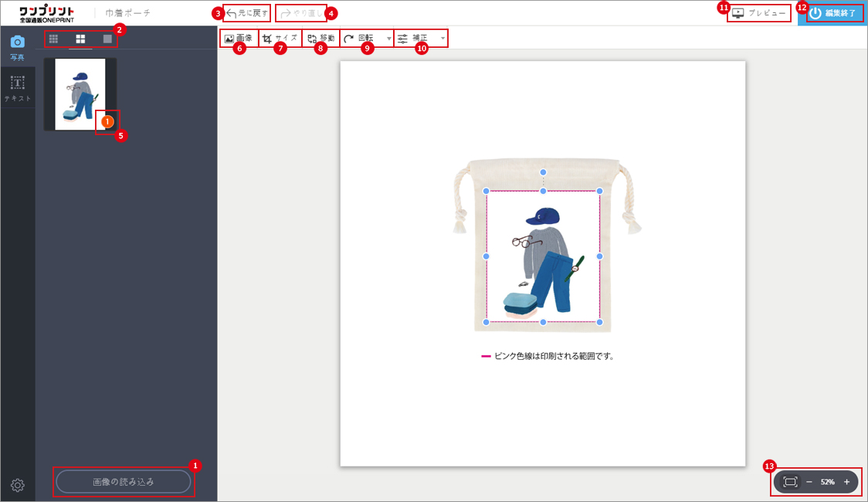Select the サイズ crop size tool
868x502 pixels.
(x=280, y=38)
